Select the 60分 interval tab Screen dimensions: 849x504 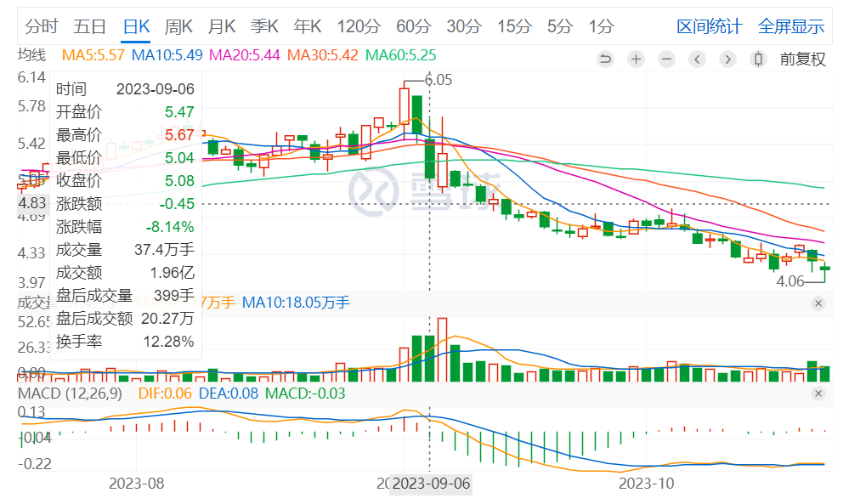(413, 26)
